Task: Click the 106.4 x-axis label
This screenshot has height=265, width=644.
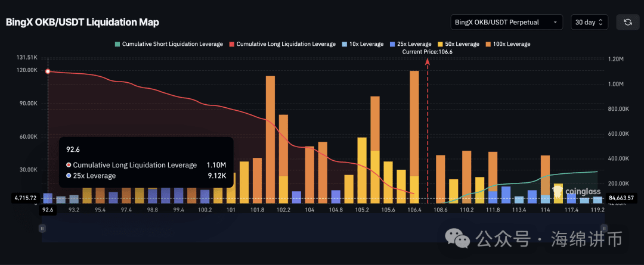Action: 414,210
